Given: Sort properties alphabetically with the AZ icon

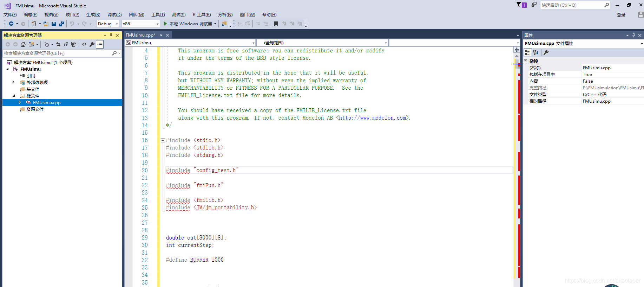Looking at the screenshot, I should [536, 52].
